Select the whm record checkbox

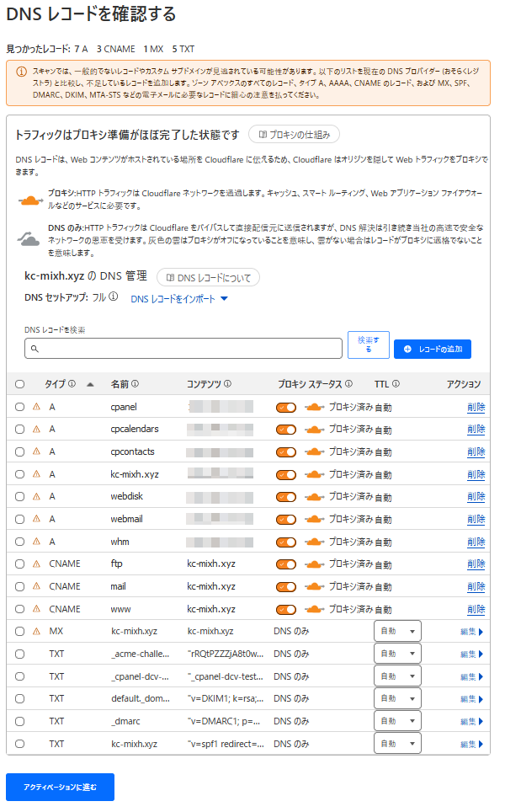pyautogui.click(x=19, y=542)
